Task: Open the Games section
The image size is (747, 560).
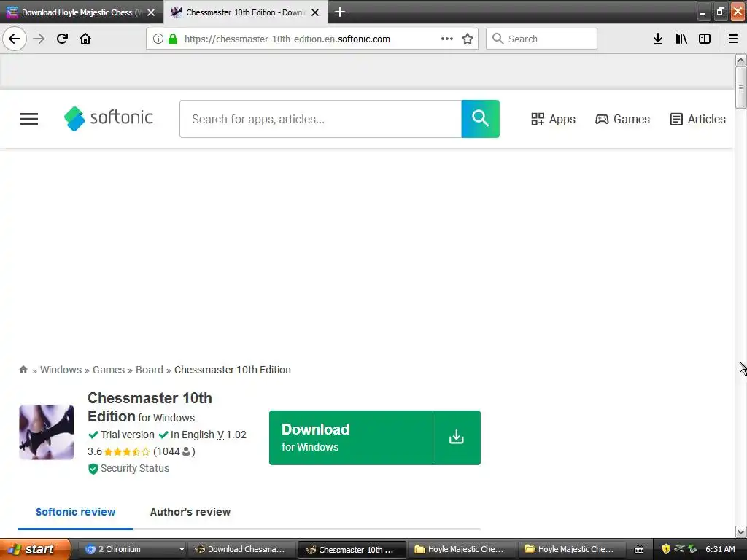Action: click(x=622, y=119)
